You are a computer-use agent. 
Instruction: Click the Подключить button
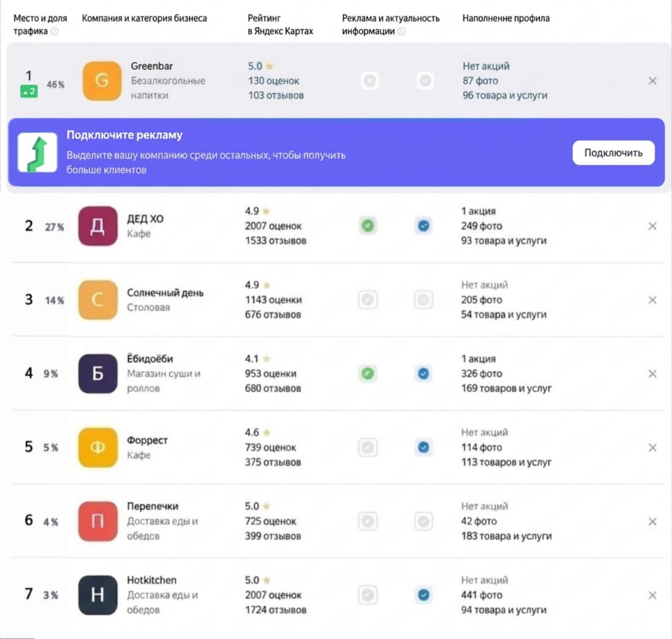(613, 153)
